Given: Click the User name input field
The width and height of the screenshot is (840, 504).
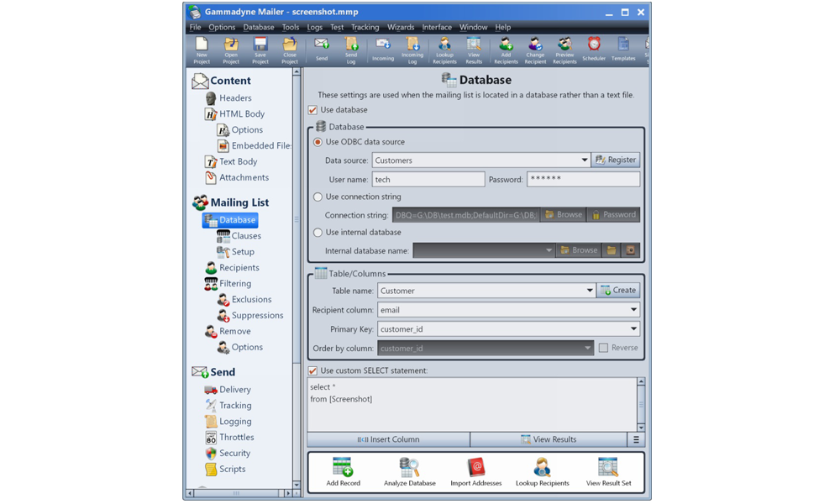Looking at the screenshot, I should tap(428, 180).
